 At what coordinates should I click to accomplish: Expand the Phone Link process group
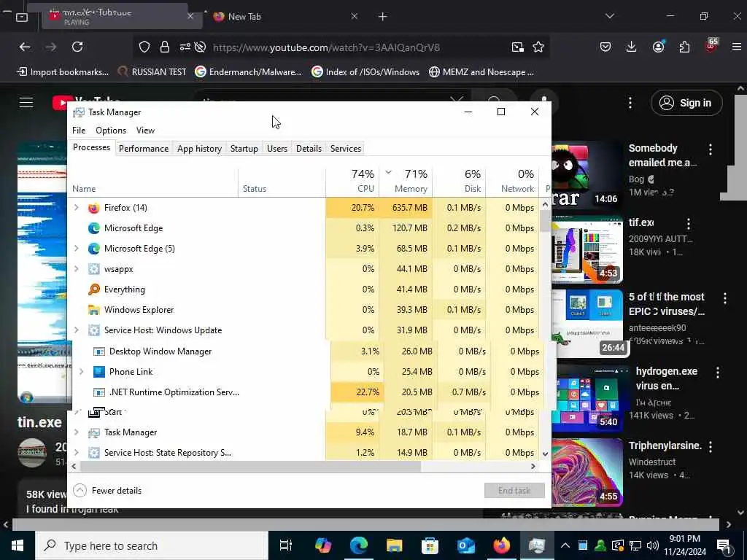tap(82, 371)
